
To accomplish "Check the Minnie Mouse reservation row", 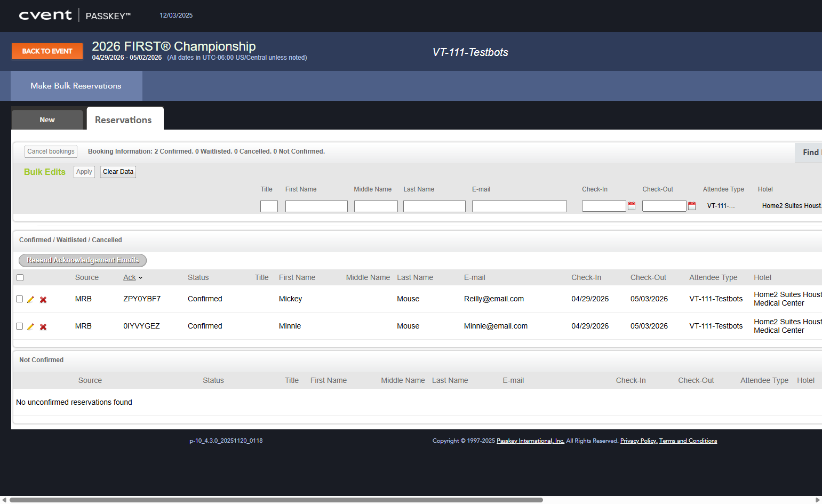I will click(x=20, y=326).
